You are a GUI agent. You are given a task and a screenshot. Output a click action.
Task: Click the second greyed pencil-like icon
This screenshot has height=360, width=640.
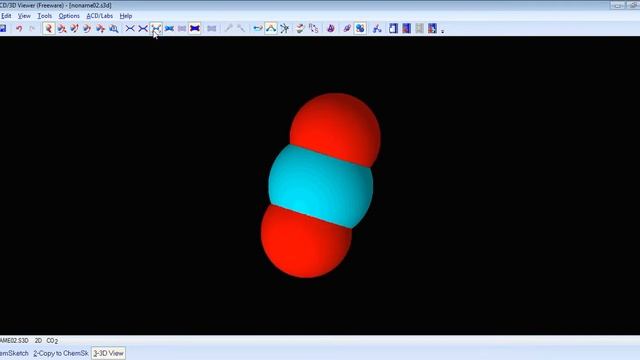point(241,28)
